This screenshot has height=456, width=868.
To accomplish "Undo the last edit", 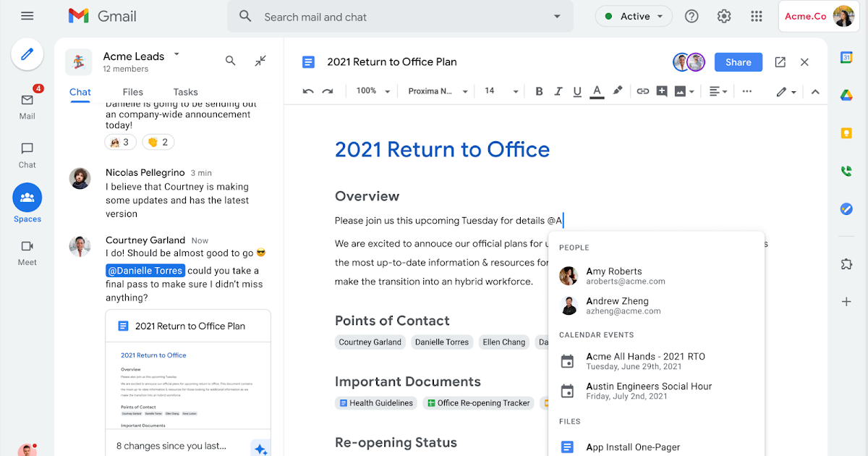I will [308, 91].
